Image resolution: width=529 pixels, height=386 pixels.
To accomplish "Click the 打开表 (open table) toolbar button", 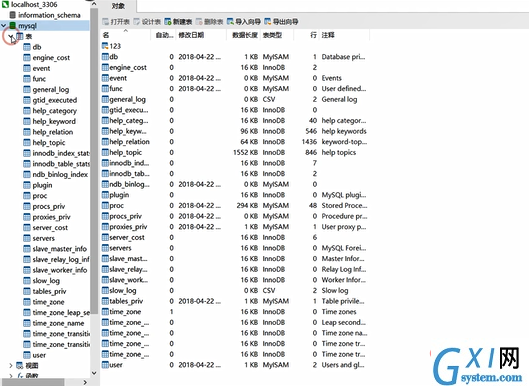I will click(116, 22).
